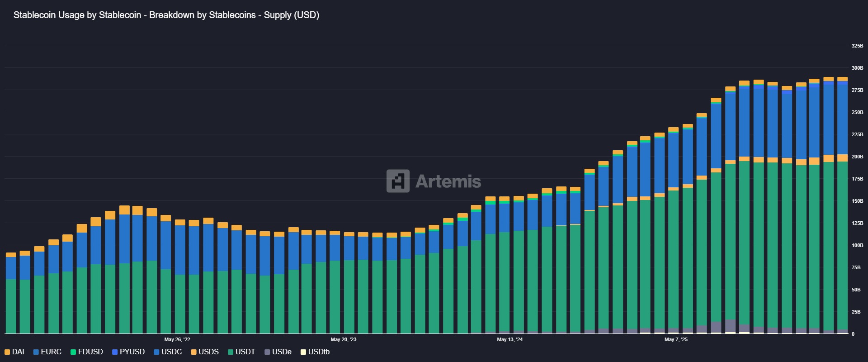The height and width of the screenshot is (362, 868).
Task: Click the 225B y-axis label
Action: 857,134
